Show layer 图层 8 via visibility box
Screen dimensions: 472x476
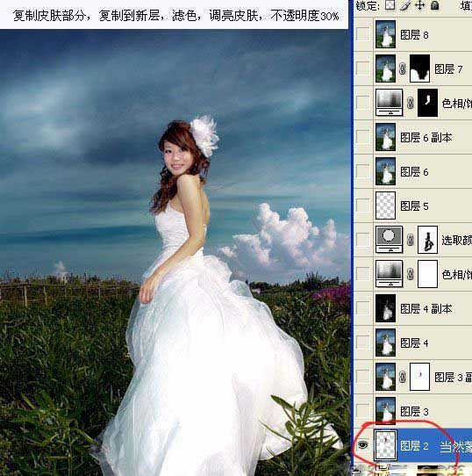[x=363, y=34]
